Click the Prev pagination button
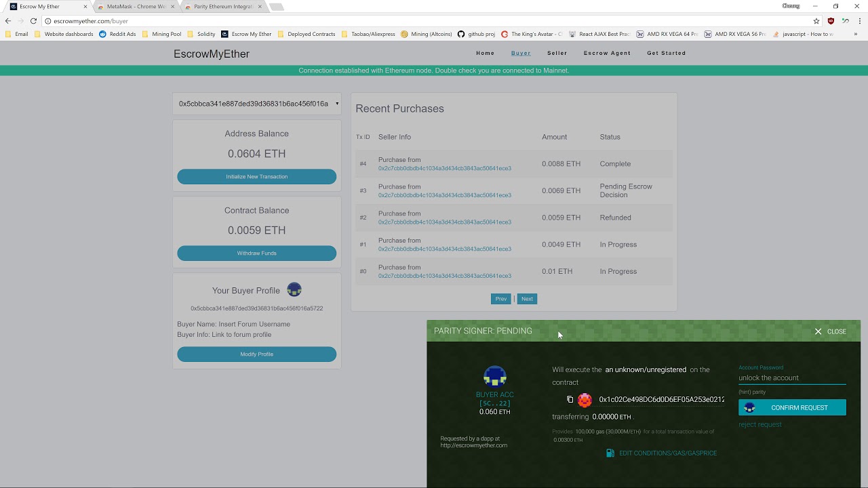 [x=501, y=299]
